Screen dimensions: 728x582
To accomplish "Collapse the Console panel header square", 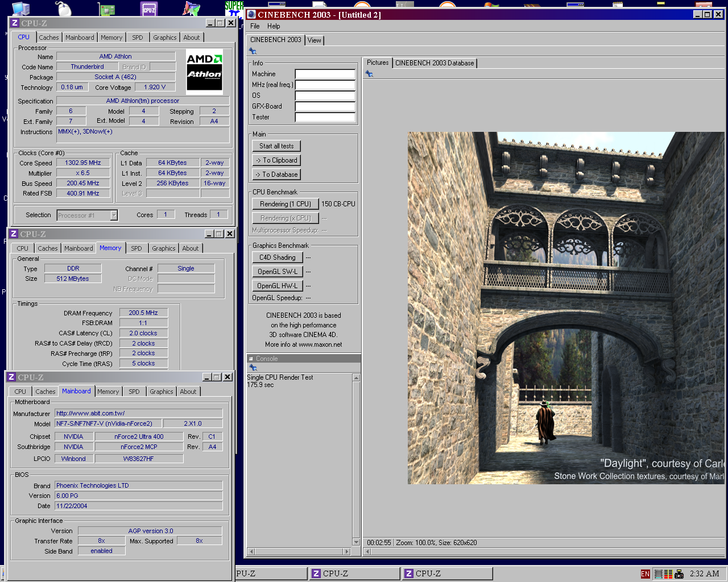I will 251,359.
